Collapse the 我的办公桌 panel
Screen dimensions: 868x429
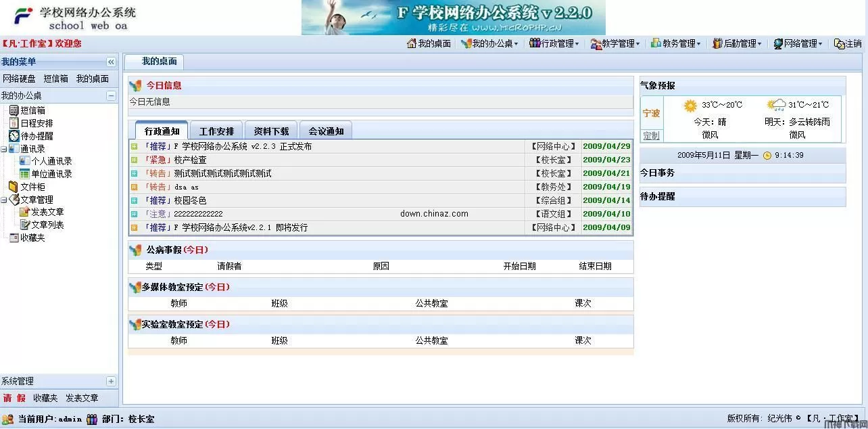(x=112, y=95)
